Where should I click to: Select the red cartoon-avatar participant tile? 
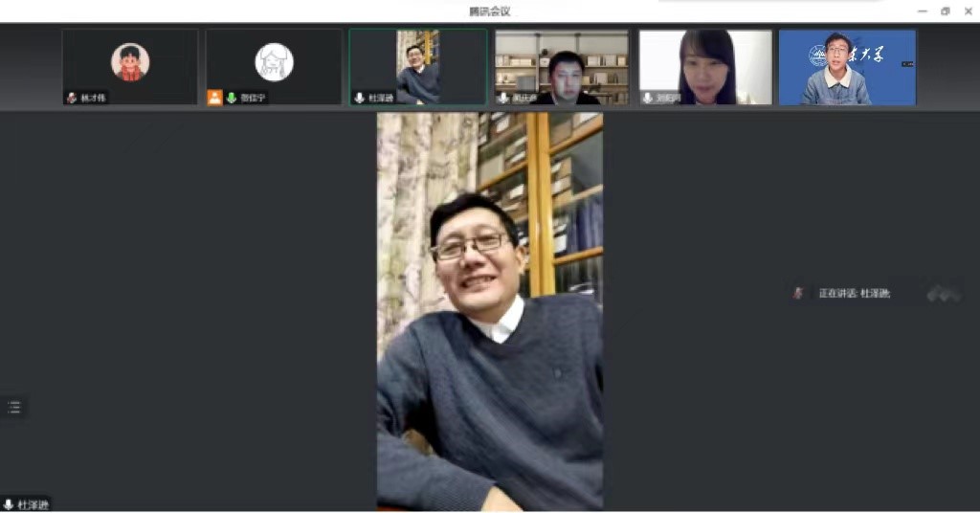pos(130,63)
